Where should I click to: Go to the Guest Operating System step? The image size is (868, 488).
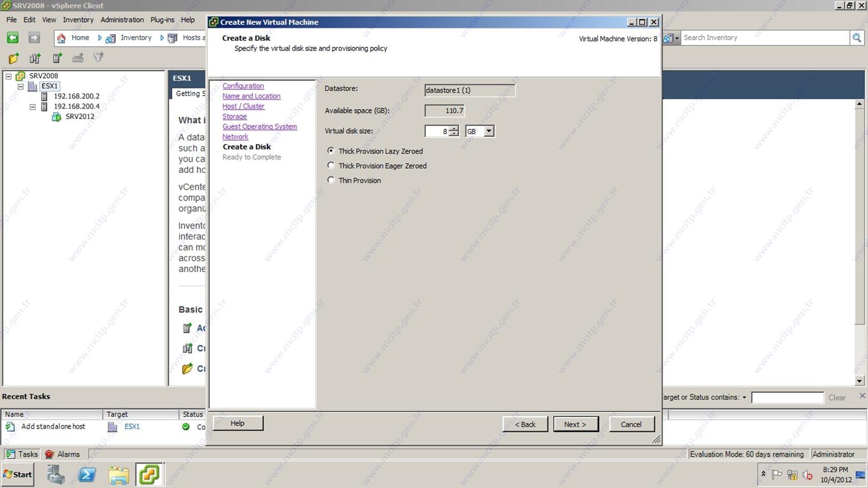[260, 127]
